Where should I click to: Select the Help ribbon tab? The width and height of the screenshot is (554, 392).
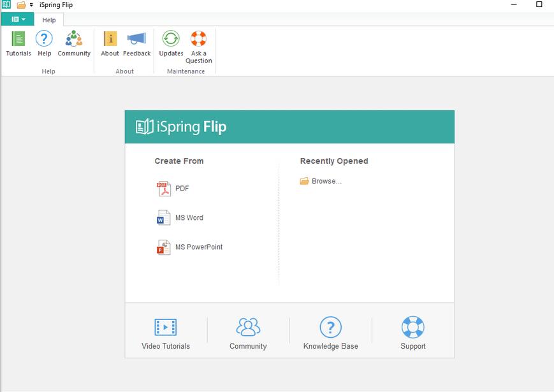[48, 20]
